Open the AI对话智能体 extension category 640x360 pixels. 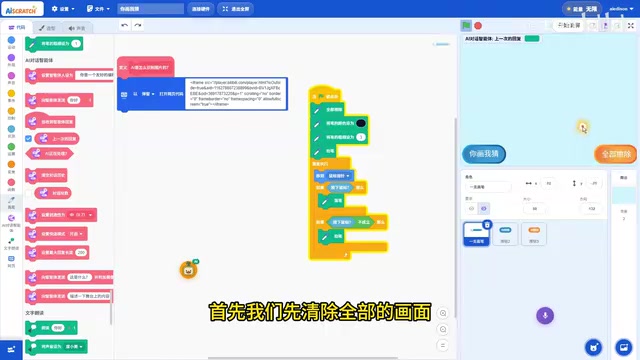coord(11,222)
